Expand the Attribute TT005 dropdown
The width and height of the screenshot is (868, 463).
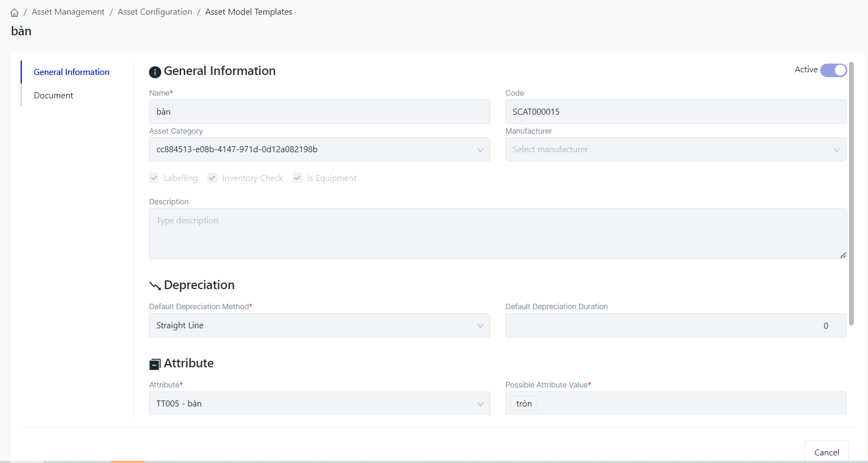pyautogui.click(x=319, y=404)
